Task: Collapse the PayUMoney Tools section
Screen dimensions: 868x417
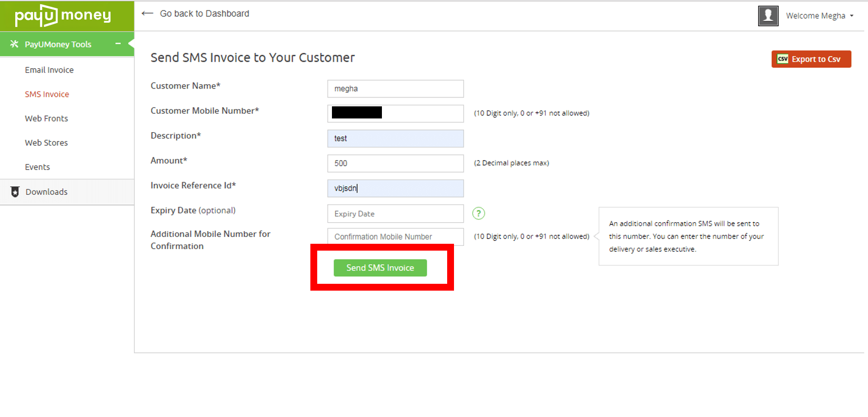Action: pyautogui.click(x=118, y=44)
